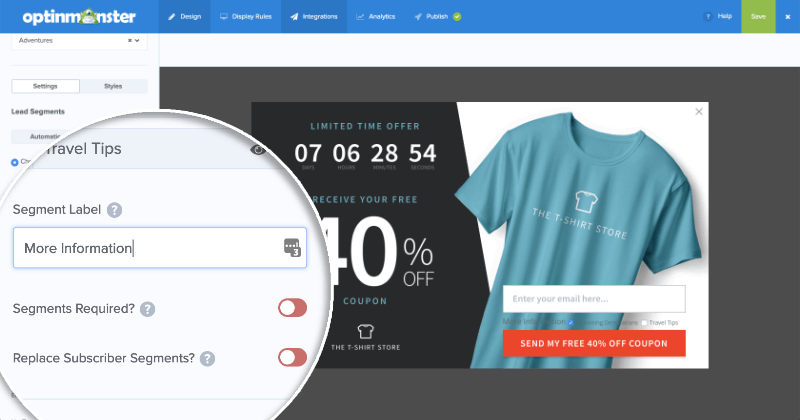Viewport: 800px width, 420px height.
Task: Click Send My Free 40% Off Coupon button
Action: coord(594,343)
